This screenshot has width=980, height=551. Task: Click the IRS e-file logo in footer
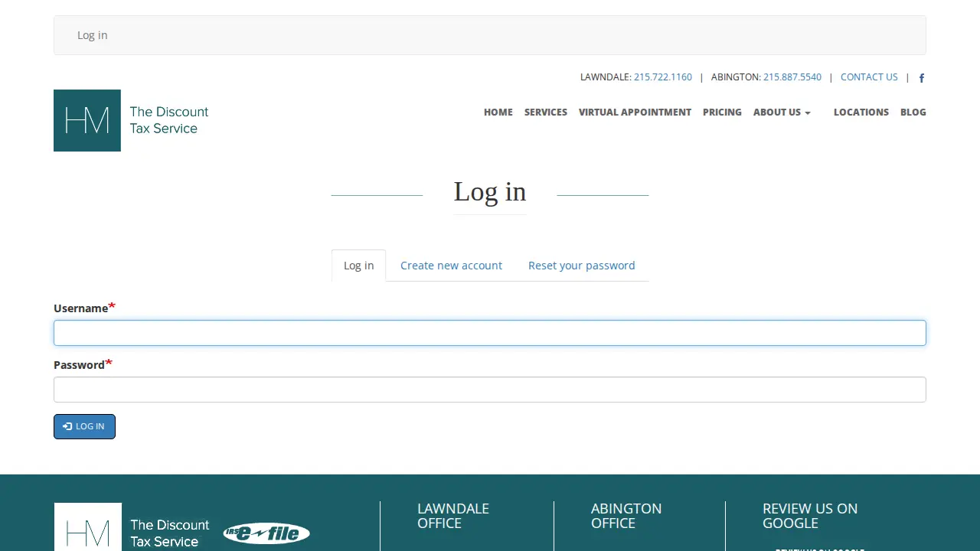click(x=266, y=533)
